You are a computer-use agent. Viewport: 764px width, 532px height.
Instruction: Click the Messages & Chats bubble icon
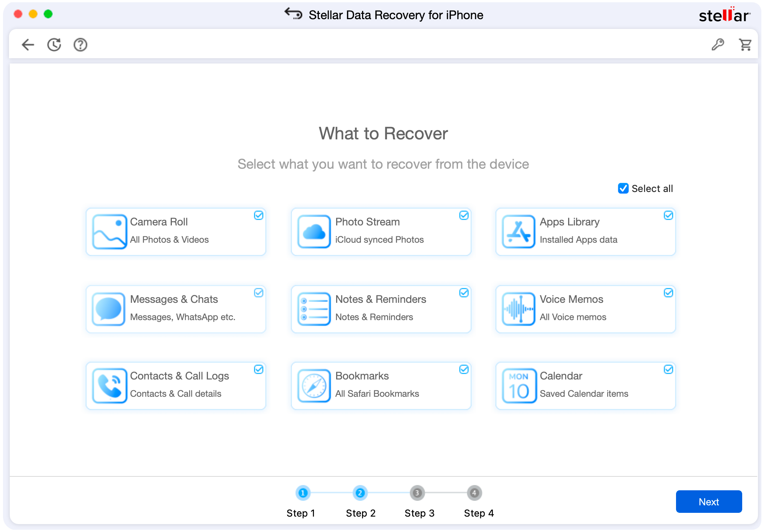[108, 309]
